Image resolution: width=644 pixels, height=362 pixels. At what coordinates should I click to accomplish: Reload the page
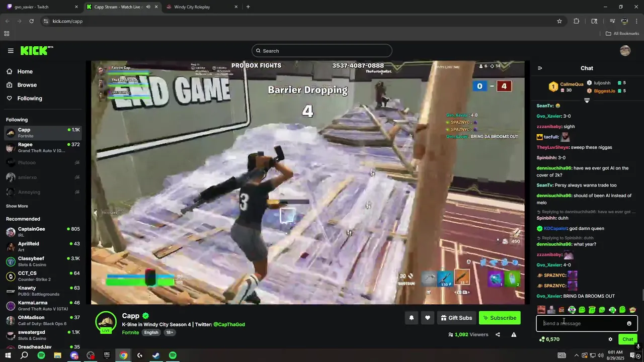[31, 21]
